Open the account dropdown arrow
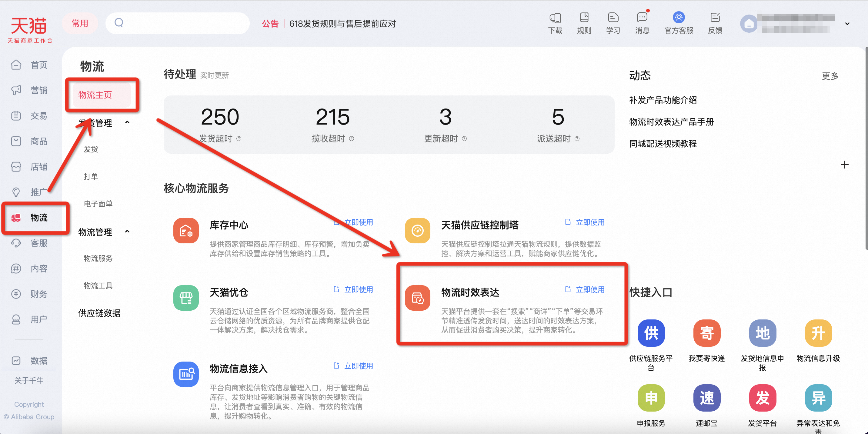Viewport: 868px width, 434px height. coord(847,24)
